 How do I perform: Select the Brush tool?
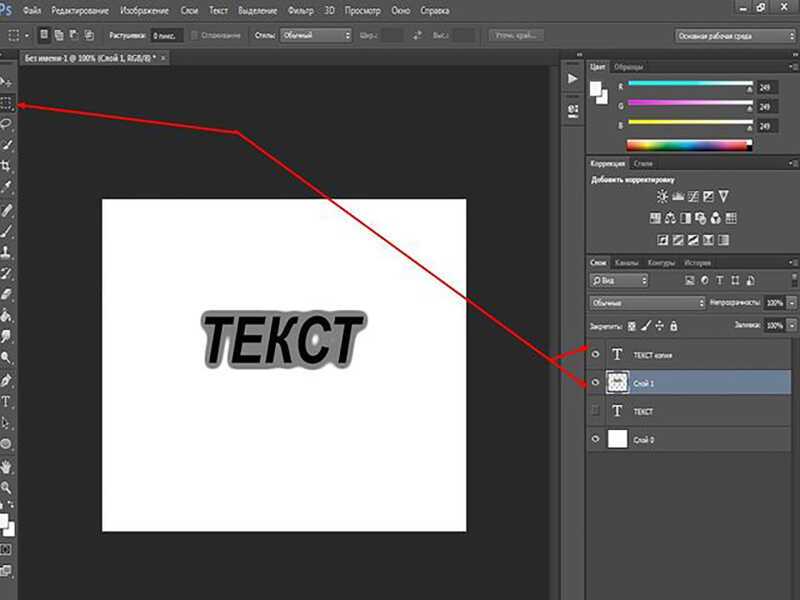click(6, 231)
